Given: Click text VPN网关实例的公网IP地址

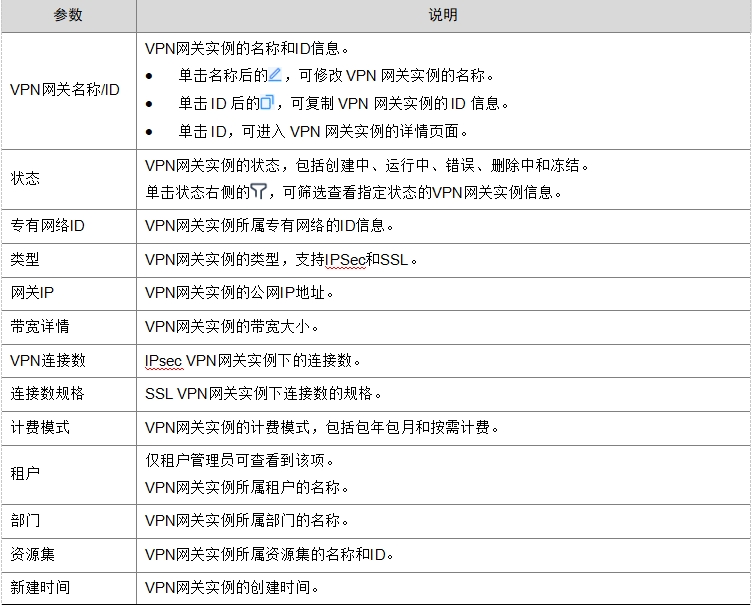Looking at the screenshot, I should tap(239, 293).
